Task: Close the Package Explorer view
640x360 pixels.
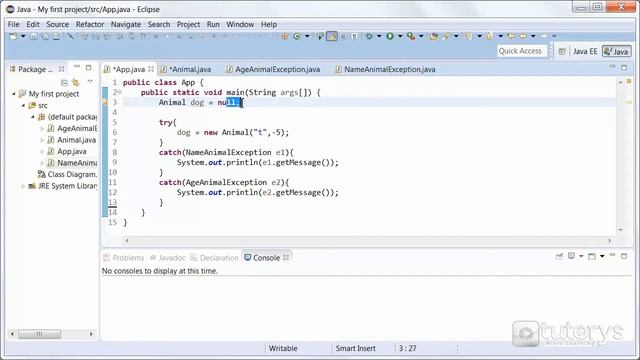Action: (61, 69)
